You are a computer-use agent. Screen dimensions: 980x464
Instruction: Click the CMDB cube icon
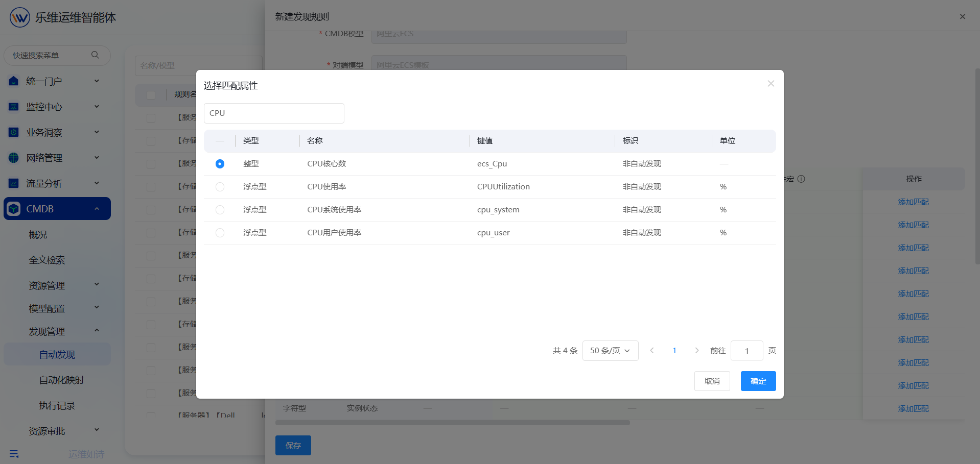[x=14, y=209]
